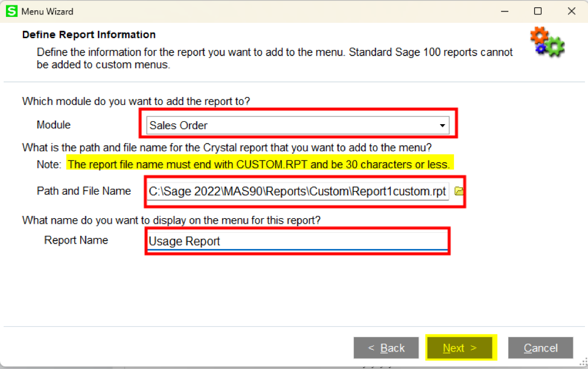Focus the Path and File Name field

coord(298,191)
